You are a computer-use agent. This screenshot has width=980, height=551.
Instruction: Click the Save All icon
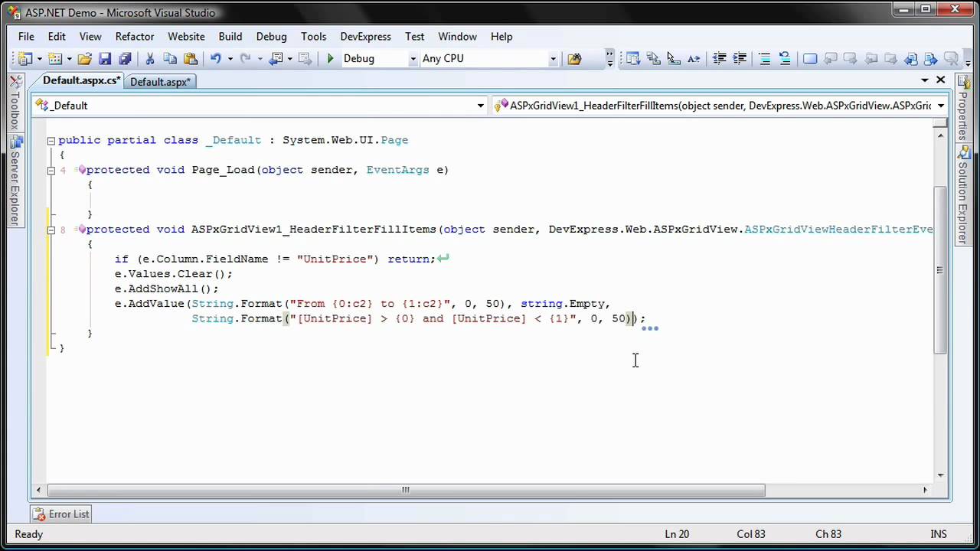tap(125, 59)
